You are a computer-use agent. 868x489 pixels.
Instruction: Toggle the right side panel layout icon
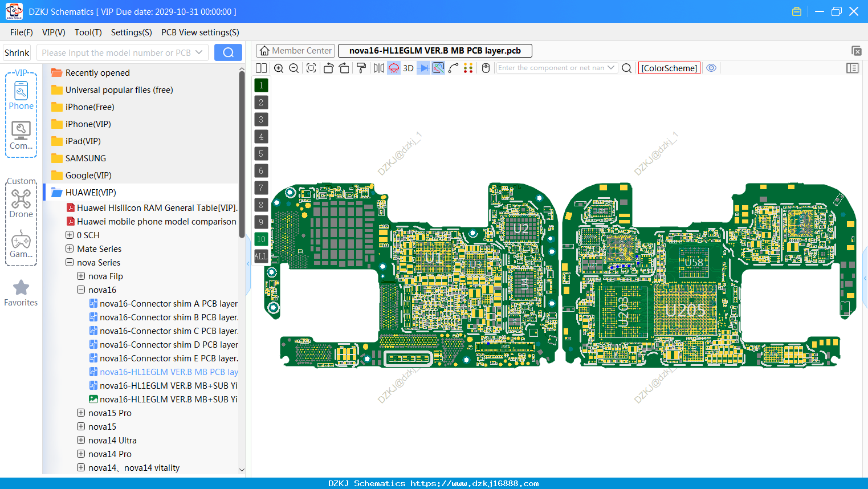(853, 68)
